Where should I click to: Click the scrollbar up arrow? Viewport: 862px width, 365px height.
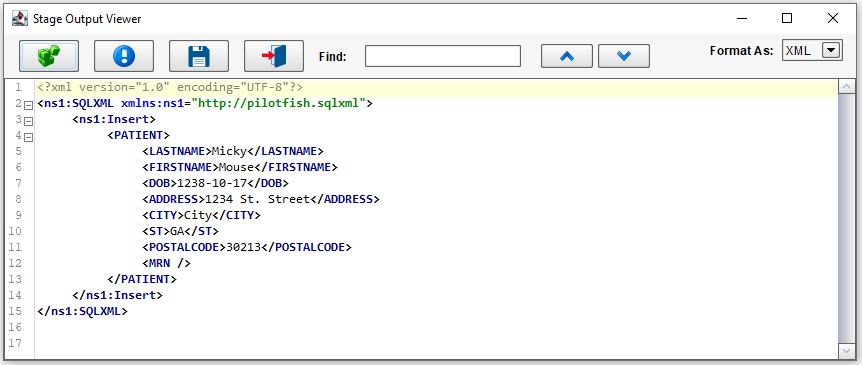tap(846, 86)
